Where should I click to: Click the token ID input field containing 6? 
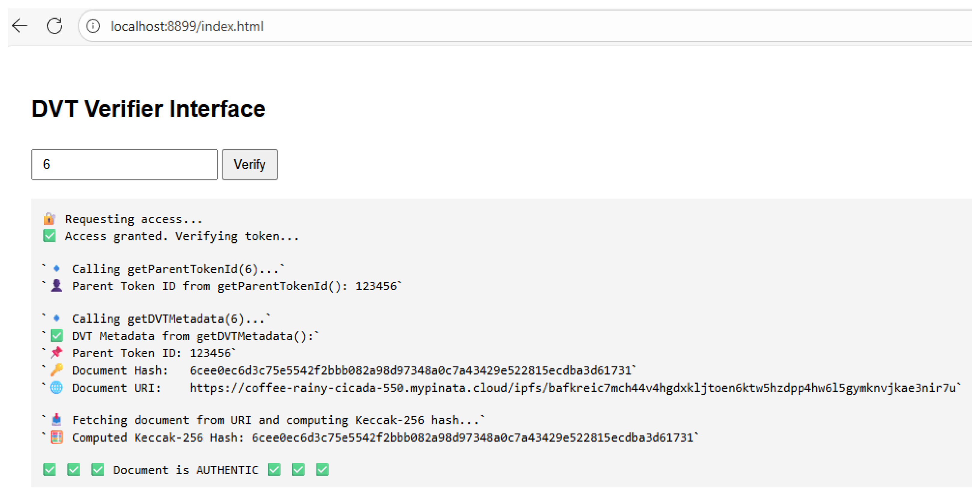click(124, 164)
